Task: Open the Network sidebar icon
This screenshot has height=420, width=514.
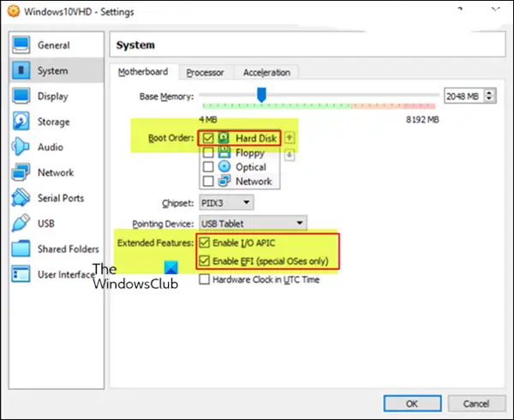Action: (21, 172)
